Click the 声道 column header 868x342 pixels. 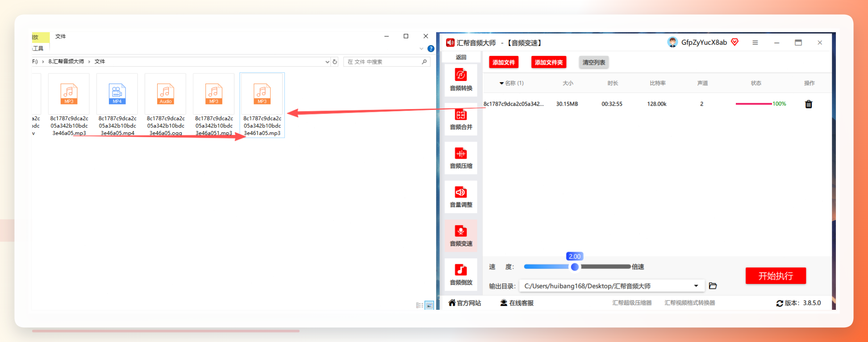[702, 83]
